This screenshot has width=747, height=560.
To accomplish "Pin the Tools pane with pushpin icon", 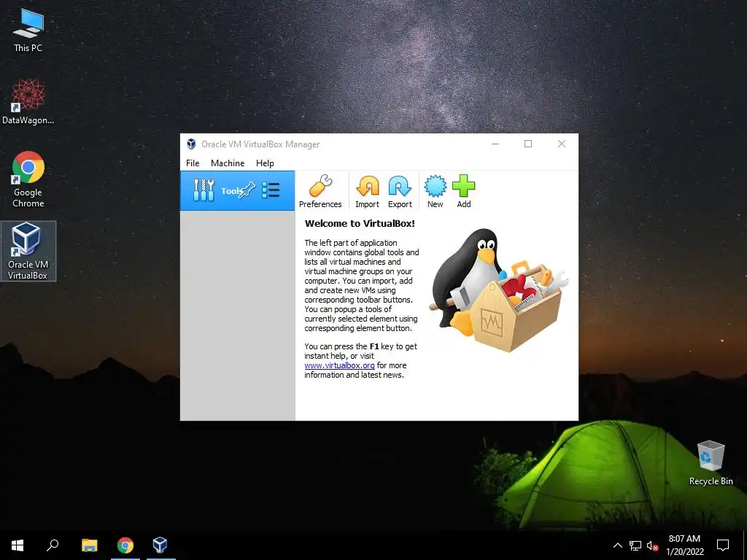I will 247,190.
